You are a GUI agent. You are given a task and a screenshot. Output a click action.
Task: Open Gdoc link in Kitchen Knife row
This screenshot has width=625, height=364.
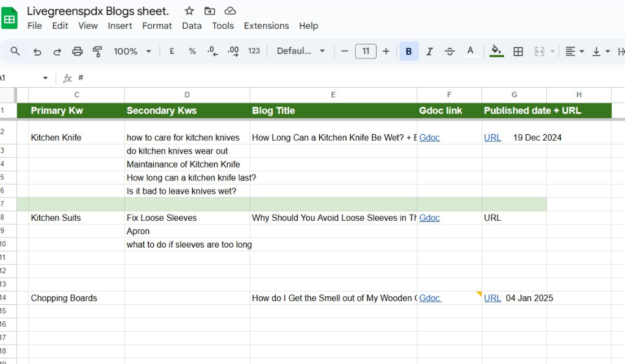click(x=429, y=138)
